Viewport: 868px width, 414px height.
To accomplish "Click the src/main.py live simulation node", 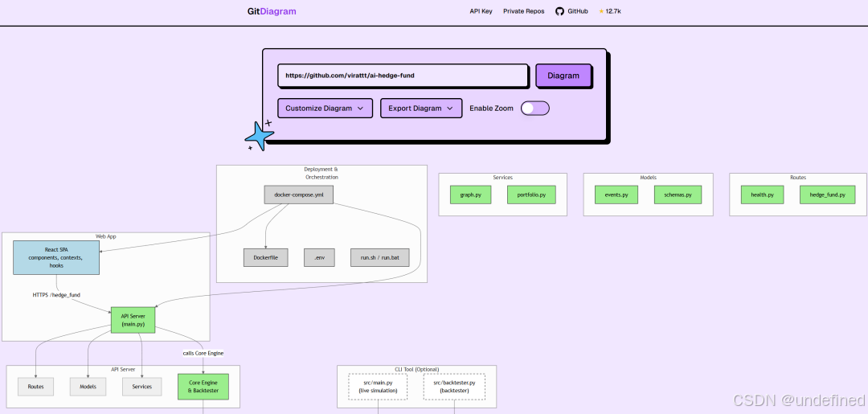I will tap(378, 387).
